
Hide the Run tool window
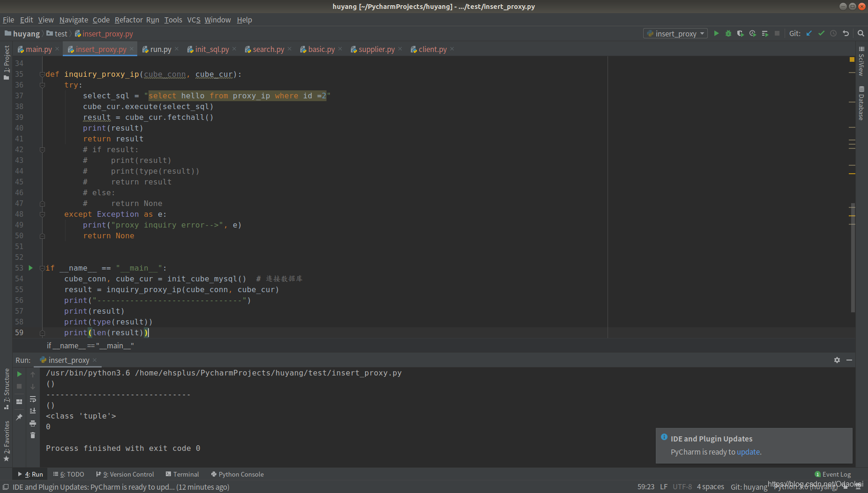click(x=849, y=360)
